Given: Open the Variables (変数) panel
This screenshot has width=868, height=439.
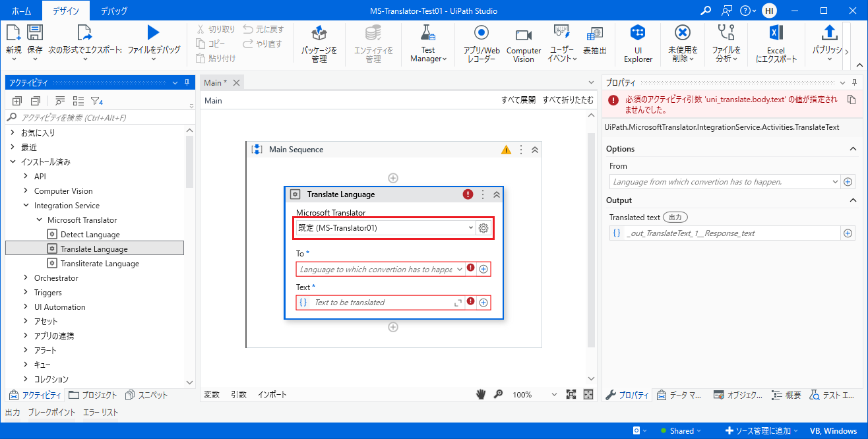Looking at the screenshot, I should [212, 395].
